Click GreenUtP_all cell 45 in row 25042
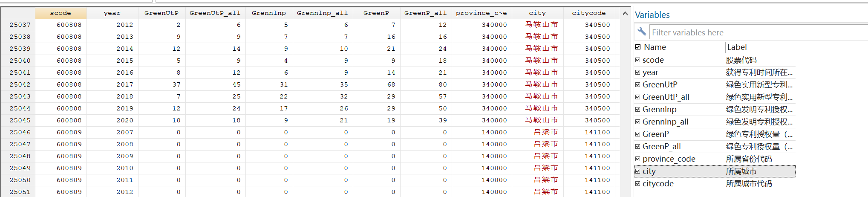Viewport: 868px width, 197px height. point(215,84)
